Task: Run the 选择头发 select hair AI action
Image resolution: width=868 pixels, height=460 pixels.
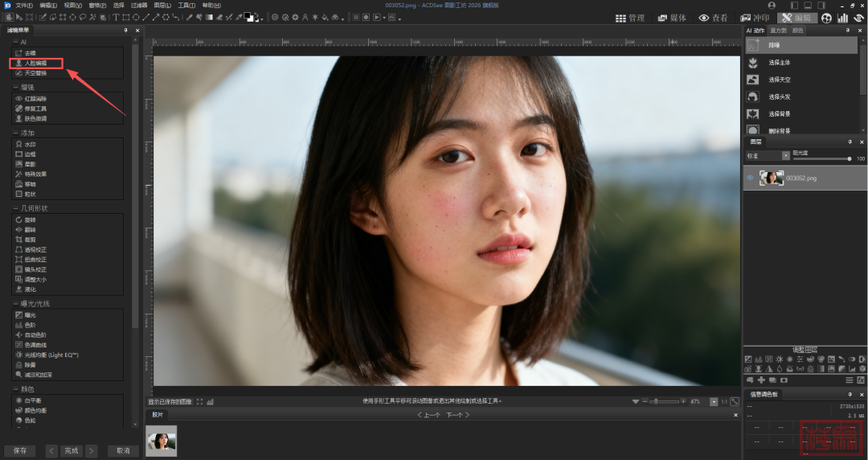Action: [x=779, y=97]
